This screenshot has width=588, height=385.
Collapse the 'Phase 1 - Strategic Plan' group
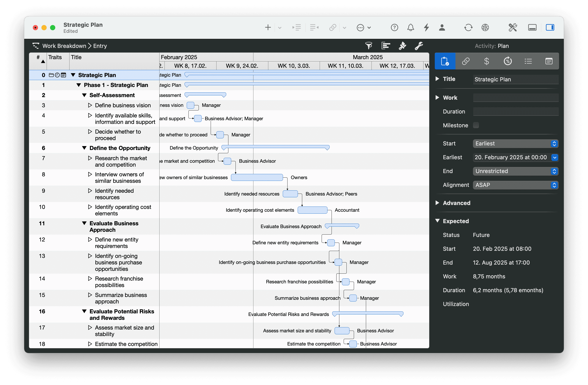coord(79,85)
